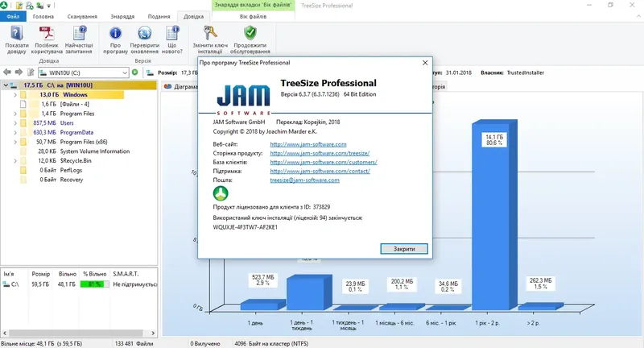Click the 1 день - 1 тиждень blue bar
Screen dimensions: 644x348
point(309,292)
